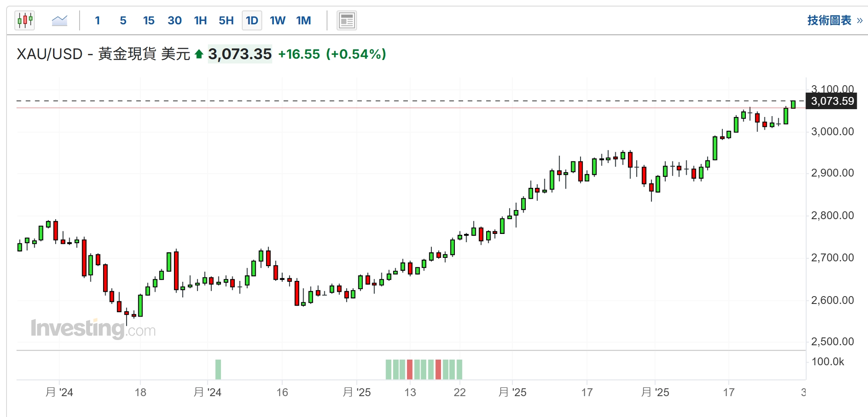Choose the 30 minute interval

point(174,20)
